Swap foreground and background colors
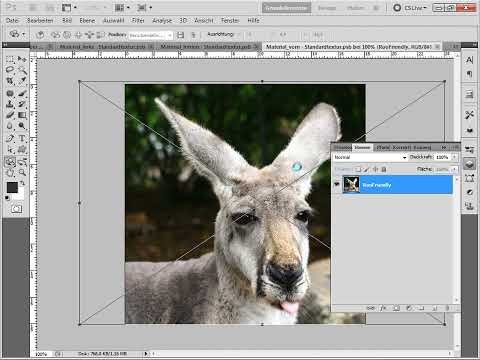480x360 pixels. point(22,183)
